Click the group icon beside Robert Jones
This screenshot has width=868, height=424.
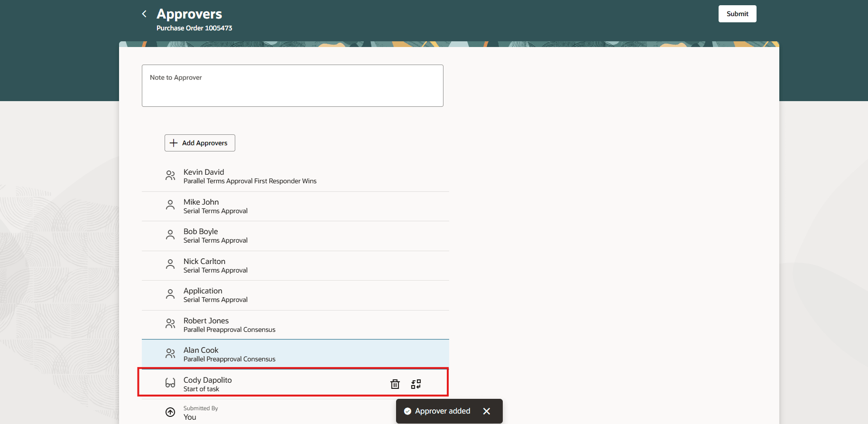[x=170, y=324]
